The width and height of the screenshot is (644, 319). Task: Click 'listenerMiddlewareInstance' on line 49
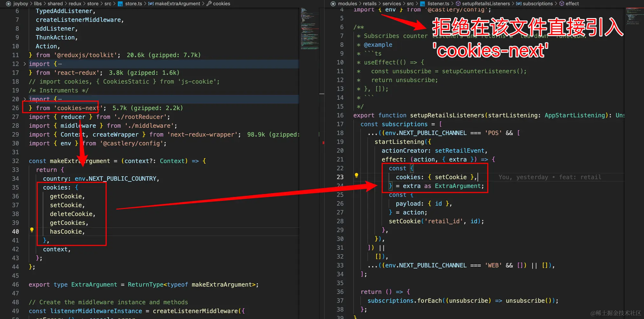tap(96, 311)
